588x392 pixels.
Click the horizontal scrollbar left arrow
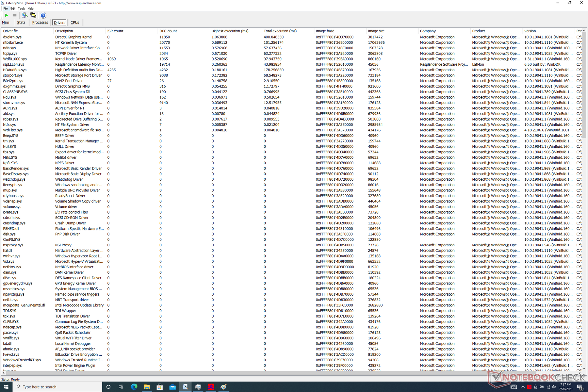click(4, 373)
